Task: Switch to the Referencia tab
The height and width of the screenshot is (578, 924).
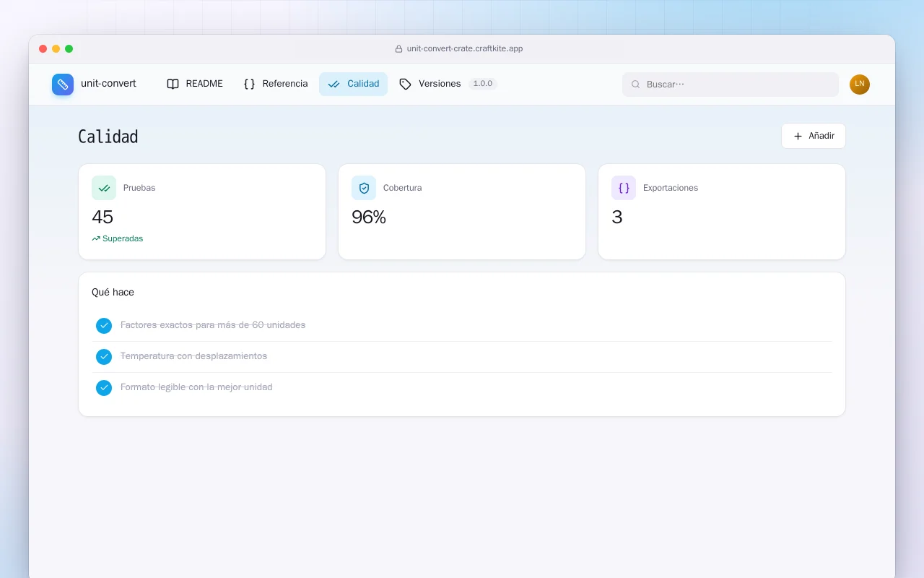Action: (276, 84)
